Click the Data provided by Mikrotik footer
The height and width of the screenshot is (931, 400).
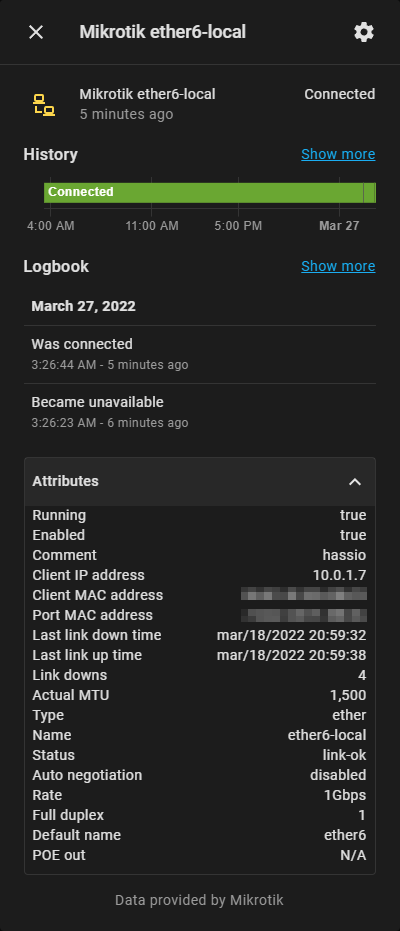click(x=199, y=900)
